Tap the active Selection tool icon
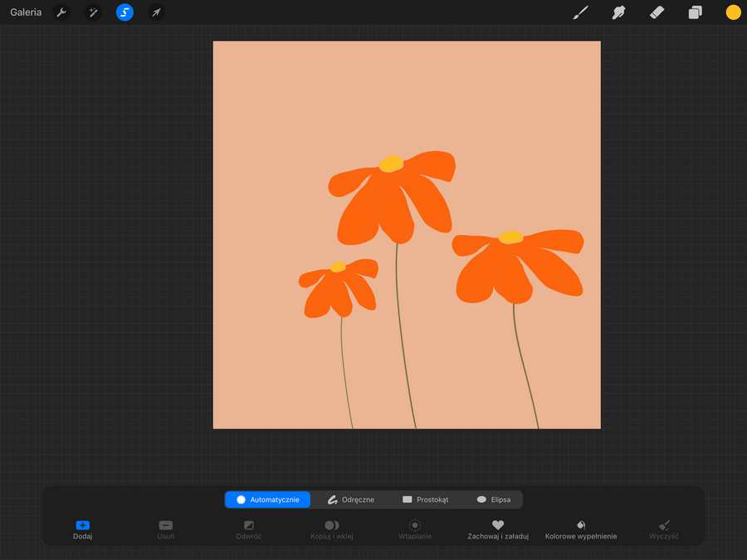The height and width of the screenshot is (560, 747). [x=124, y=12]
